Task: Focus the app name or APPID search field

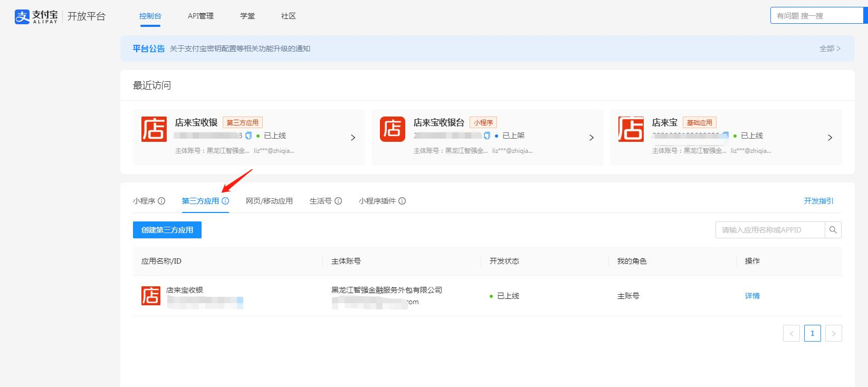Action: (x=769, y=230)
